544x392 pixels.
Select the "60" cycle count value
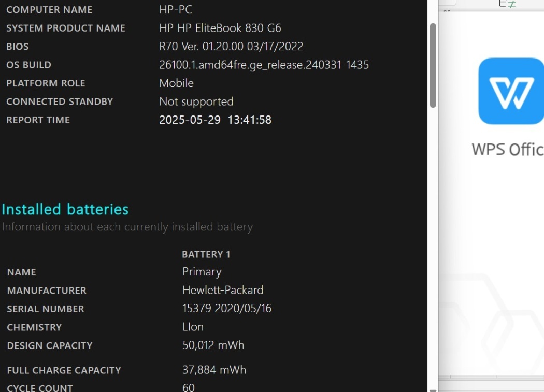coord(189,387)
